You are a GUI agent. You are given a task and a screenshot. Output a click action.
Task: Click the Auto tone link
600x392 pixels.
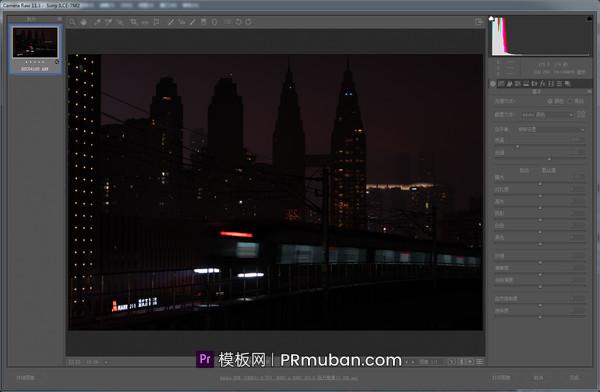pyautogui.click(x=524, y=170)
